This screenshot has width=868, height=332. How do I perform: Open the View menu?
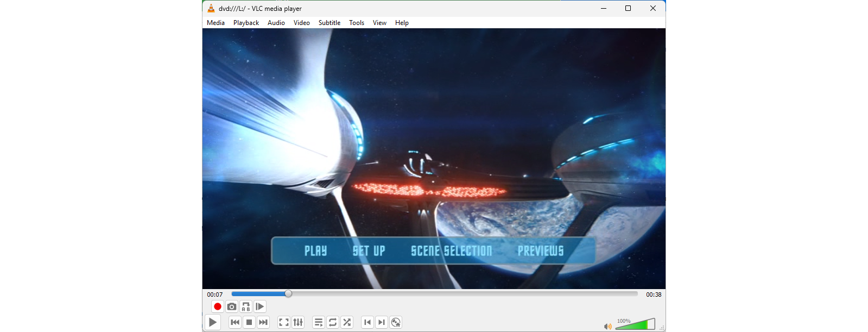[379, 23]
